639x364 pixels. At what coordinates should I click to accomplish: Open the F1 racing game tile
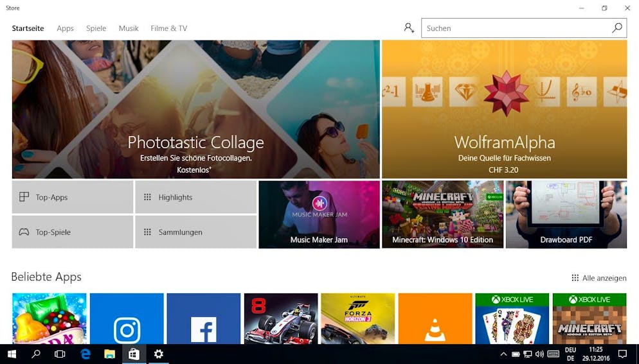[281, 318]
